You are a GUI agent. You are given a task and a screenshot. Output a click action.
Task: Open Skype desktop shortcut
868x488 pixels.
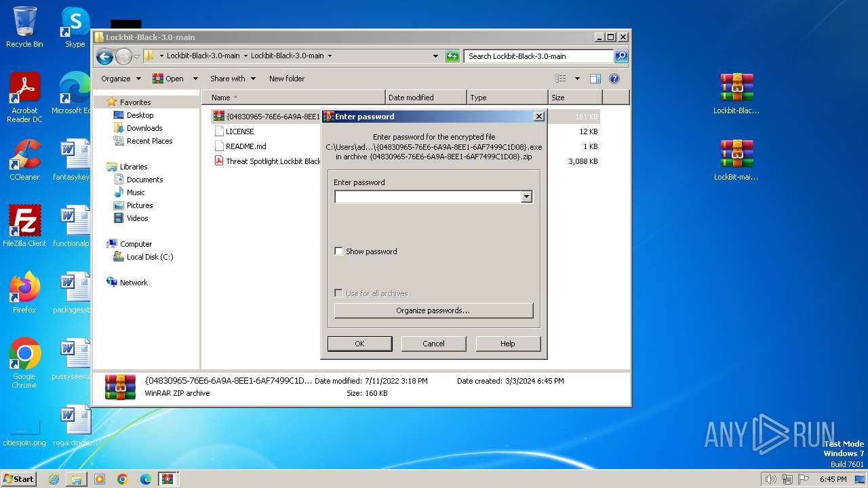[x=75, y=28]
